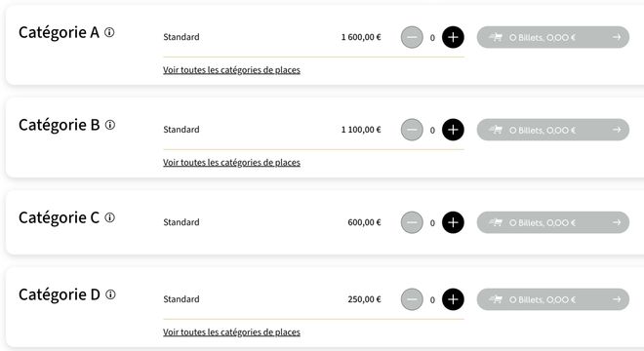Click minus button for Catégorie B tickets

412,130
